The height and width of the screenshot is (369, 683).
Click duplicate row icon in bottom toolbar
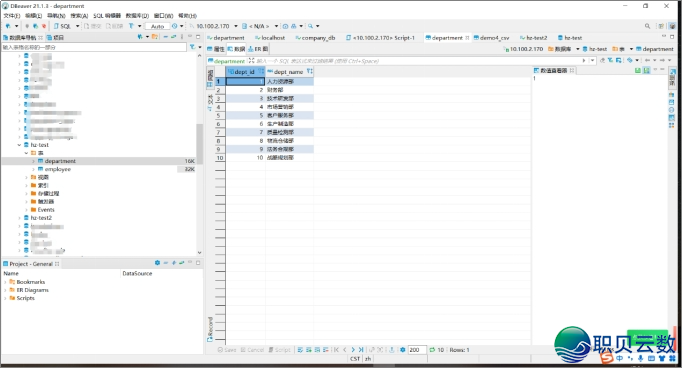coord(317,350)
